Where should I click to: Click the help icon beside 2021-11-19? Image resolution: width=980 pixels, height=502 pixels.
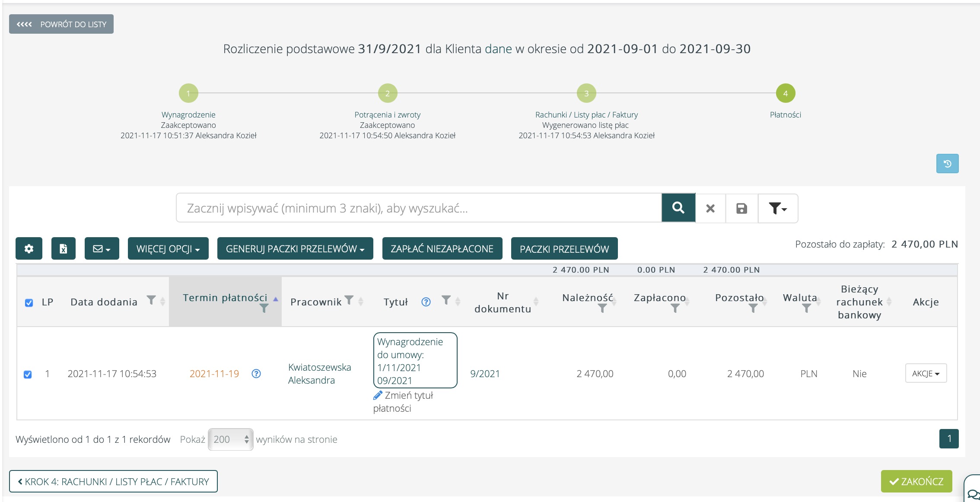tap(256, 374)
